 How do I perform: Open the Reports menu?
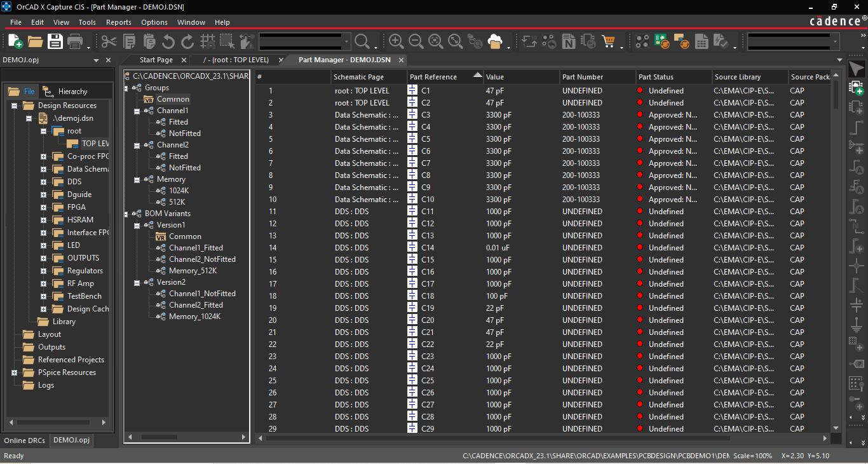point(119,22)
